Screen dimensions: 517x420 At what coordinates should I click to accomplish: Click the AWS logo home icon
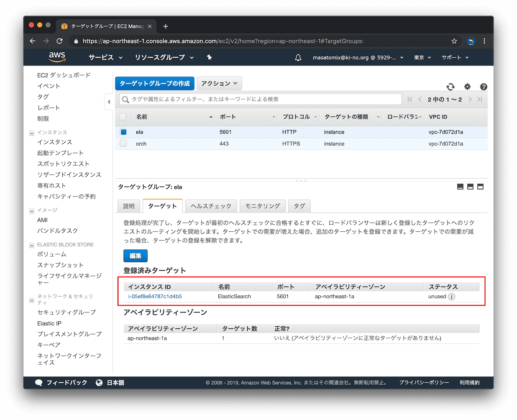tap(57, 57)
